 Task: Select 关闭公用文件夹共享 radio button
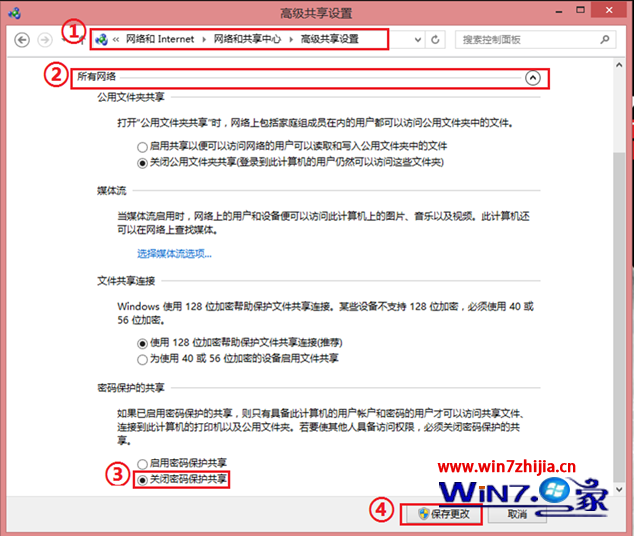[x=142, y=162]
